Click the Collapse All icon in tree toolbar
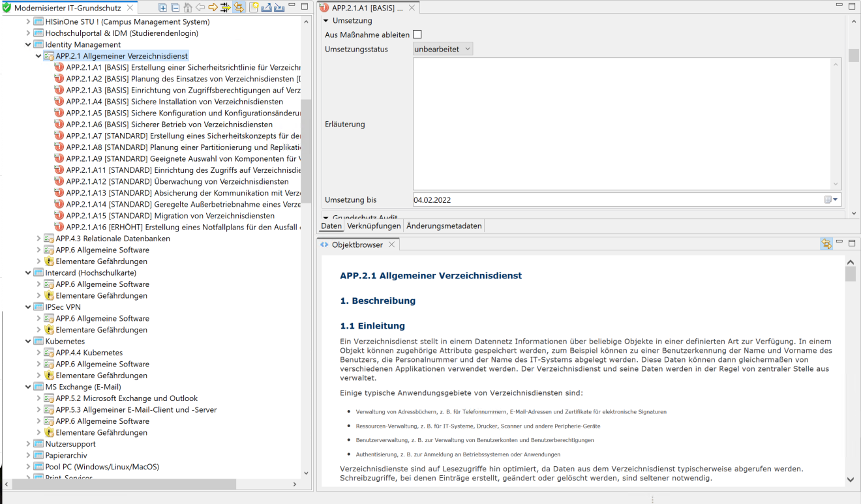Image resolution: width=861 pixels, height=504 pixels. 175,8
